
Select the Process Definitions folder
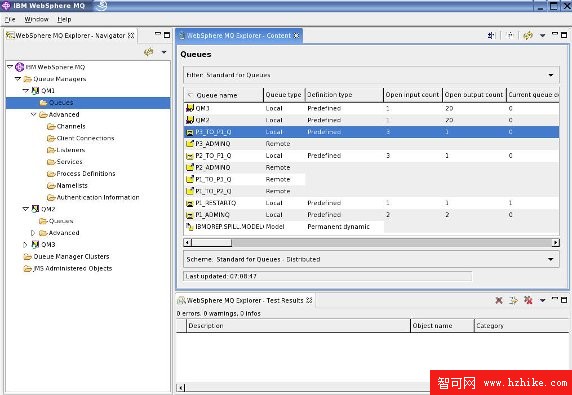tap(81, 174)
